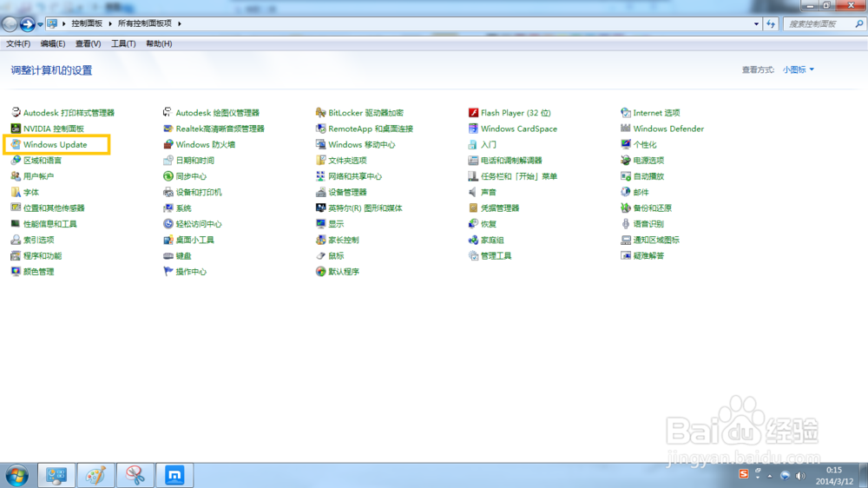Expand the address bar history dropdown arrow
Screen dimensions: 868x488
click(756, 23)
